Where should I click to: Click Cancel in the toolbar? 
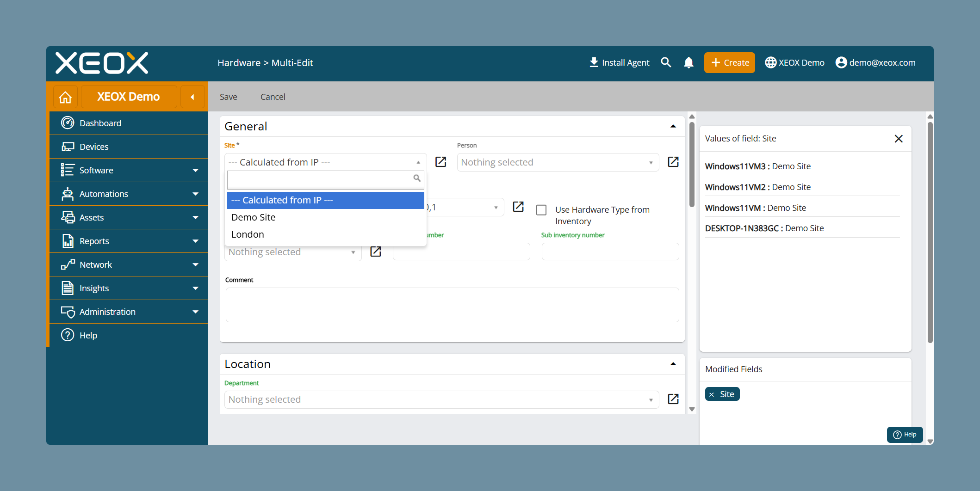click(x=273, y=97)
